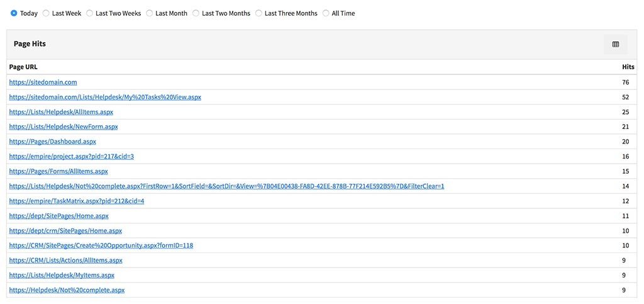Choose the Last Two Months filter
Screen dimensions: 644x304
pyautogui.click(x=196, y=13)
